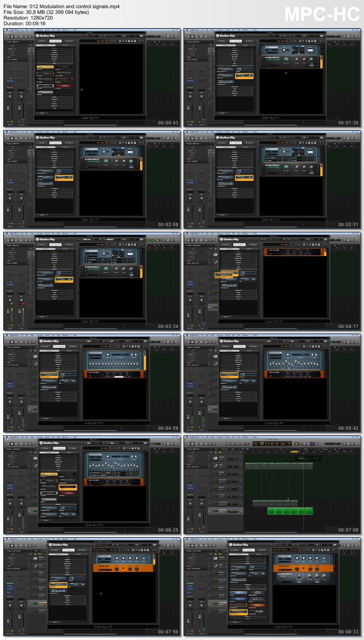Select the 00:04:17 video thumbnail
The height and width of the screenshot is (640, 364).
click(272, 281)
